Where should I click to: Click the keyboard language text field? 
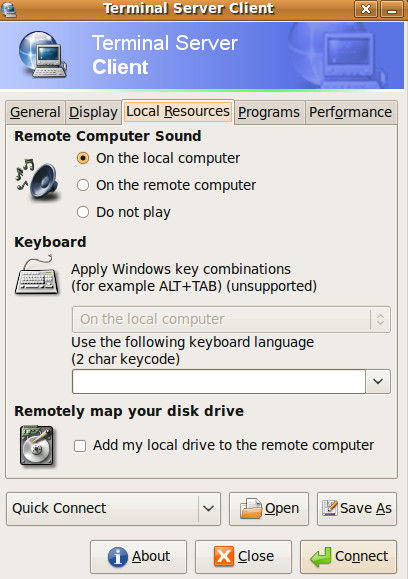[x=219, y=381]
